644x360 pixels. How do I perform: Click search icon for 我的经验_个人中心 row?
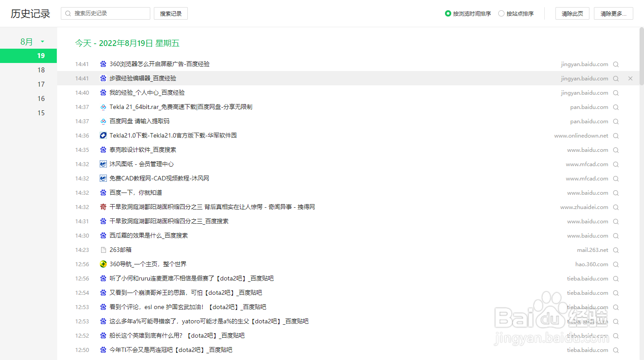tap(616, 93)
